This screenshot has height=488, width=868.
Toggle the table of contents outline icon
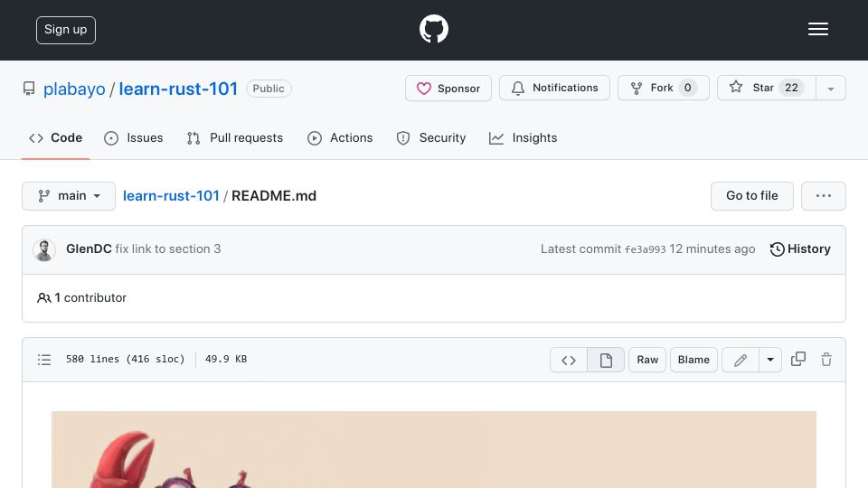(44, 360)
